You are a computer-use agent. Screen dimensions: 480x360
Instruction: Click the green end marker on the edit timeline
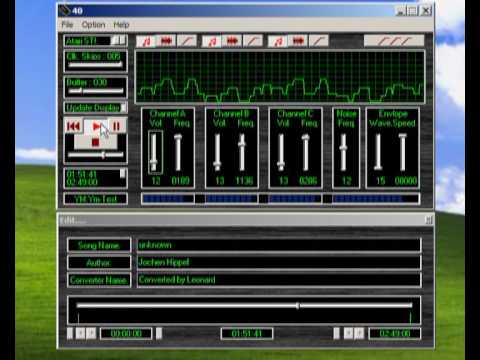pyautogui.click(x=411, y=318)
